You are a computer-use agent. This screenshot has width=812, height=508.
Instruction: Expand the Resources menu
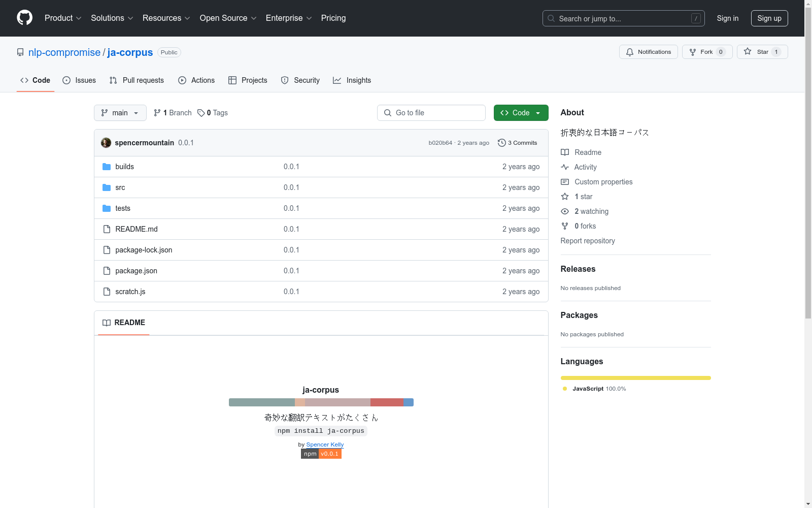click(166, 18)
